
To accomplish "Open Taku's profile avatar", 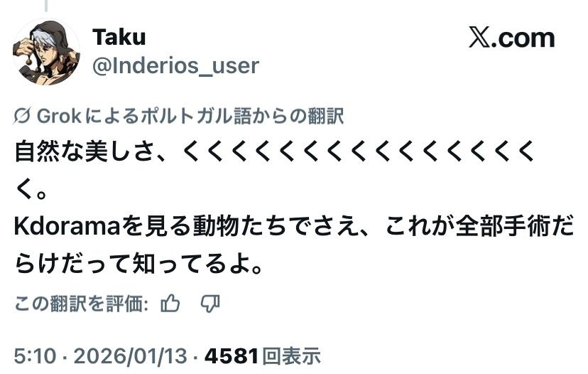I will pos(46,51).
